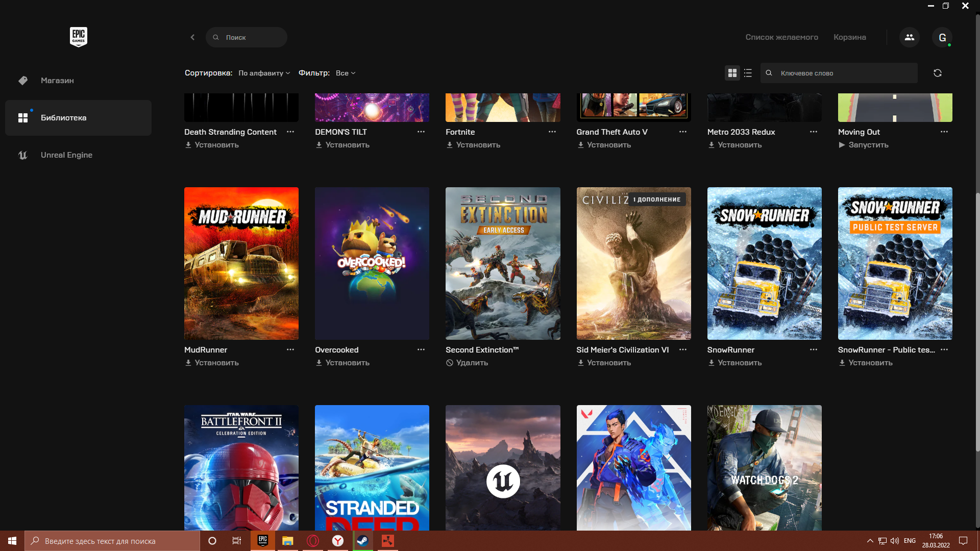Switch to list view of library

point(747,73)
